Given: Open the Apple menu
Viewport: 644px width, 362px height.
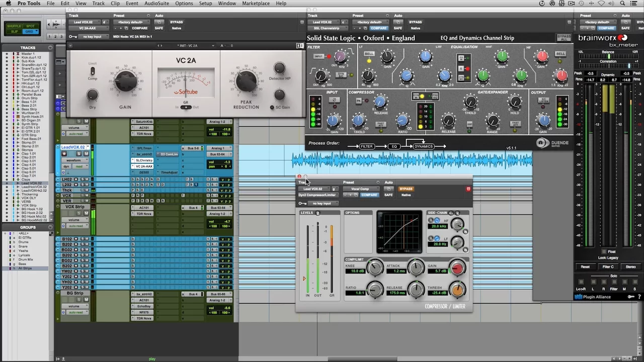Looking at the screenshot, I should tap(8, 4).
